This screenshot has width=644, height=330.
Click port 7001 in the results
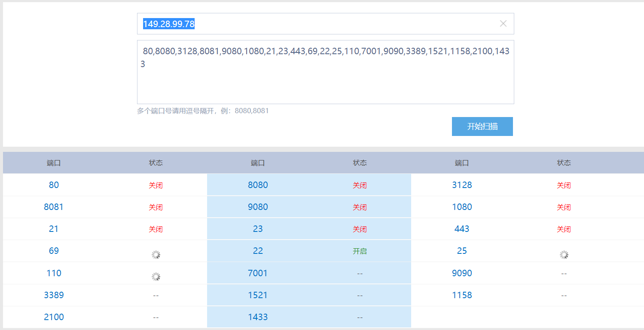click(258, 273)
